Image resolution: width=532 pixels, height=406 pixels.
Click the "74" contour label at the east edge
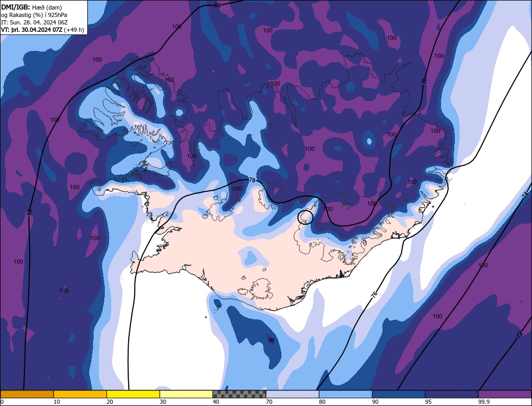pos(525,194)
